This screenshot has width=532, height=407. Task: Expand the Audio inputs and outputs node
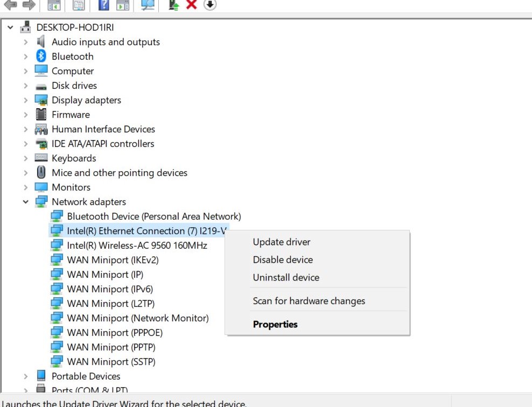tap(25, 42)
